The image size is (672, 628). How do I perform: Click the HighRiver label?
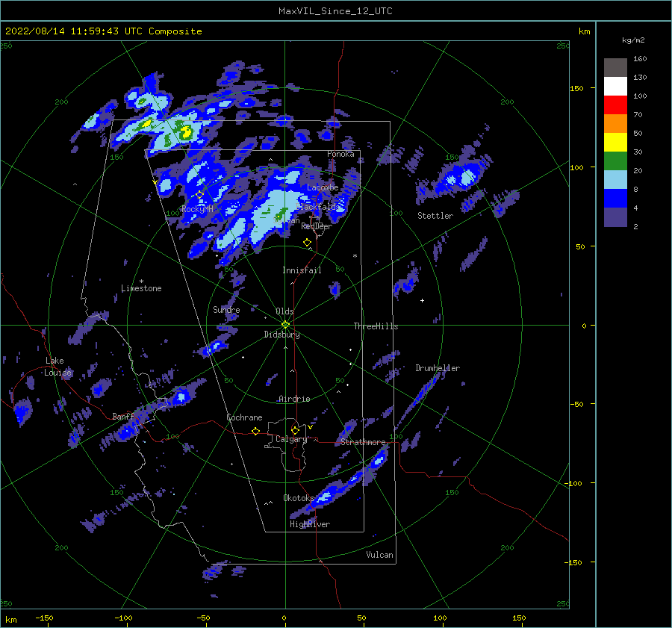click(310, 524)
